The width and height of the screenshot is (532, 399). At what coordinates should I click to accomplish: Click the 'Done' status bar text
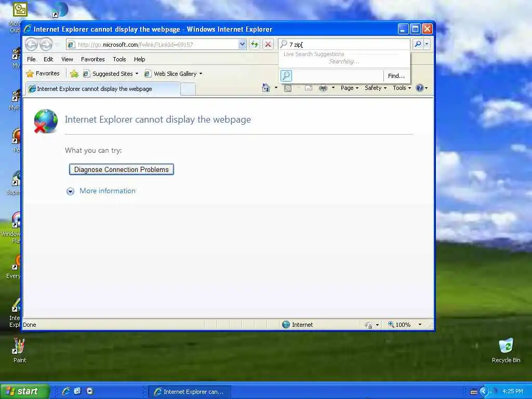(30, 325)
